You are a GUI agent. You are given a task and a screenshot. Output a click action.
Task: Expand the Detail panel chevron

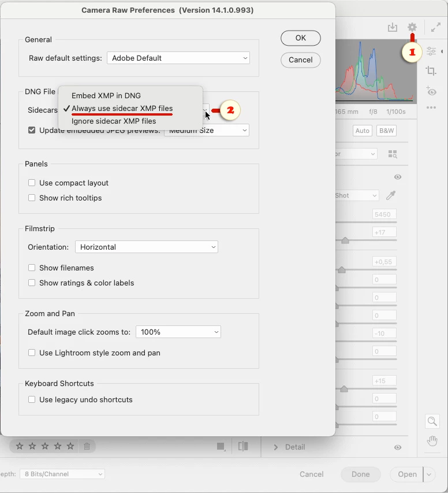275,447
